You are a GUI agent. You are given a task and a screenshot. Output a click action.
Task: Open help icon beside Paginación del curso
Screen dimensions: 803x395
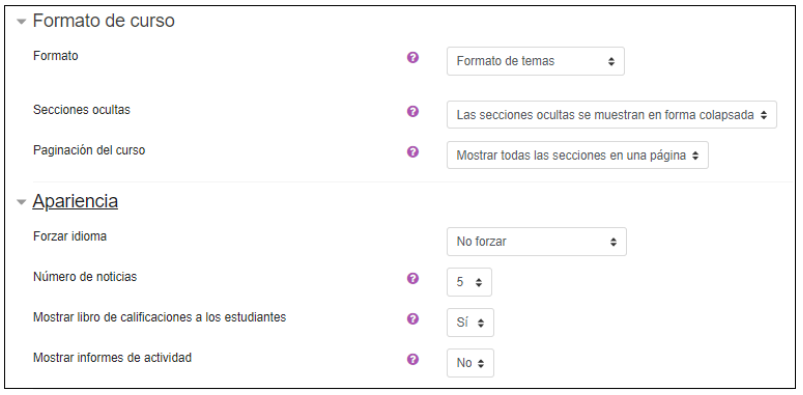tap(413, 152)
